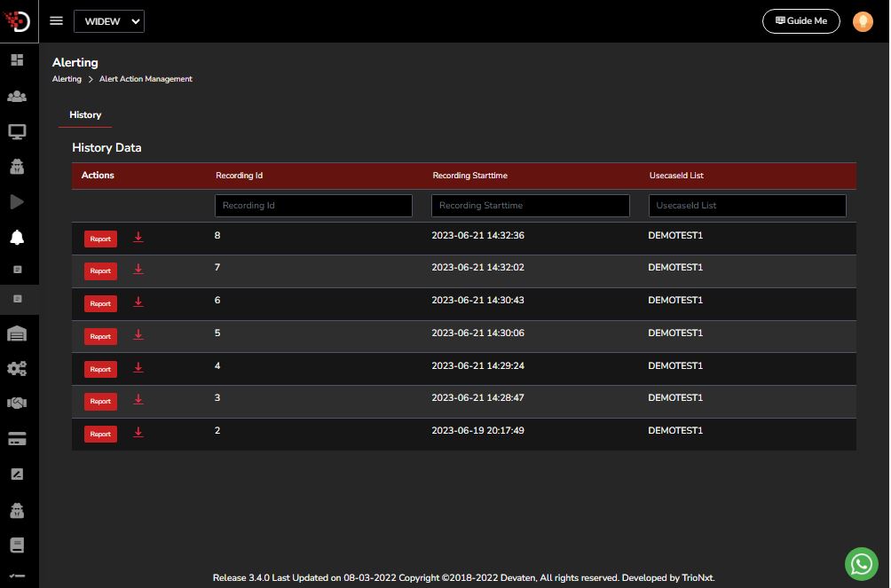Download recording 5 data
The width and height of the screenshot is (891, 588).
tap(138, 335)
